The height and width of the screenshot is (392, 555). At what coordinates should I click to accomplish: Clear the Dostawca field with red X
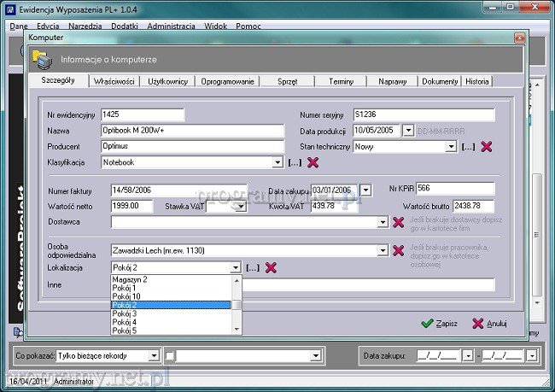click(398, 222)
